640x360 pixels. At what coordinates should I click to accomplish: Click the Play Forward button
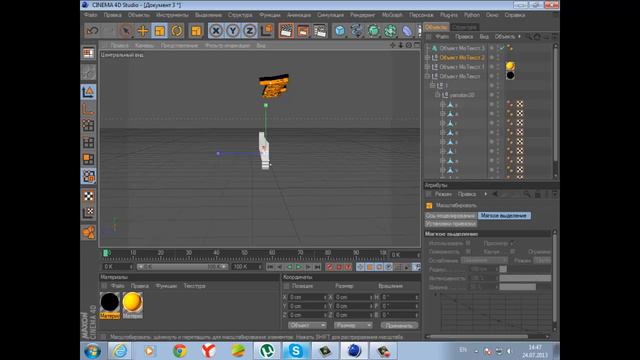[299, 267]
